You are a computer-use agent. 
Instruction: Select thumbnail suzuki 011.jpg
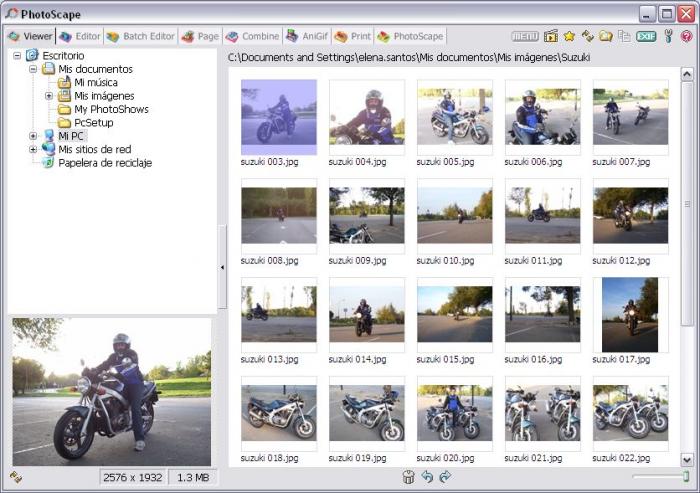click(542, 216)
